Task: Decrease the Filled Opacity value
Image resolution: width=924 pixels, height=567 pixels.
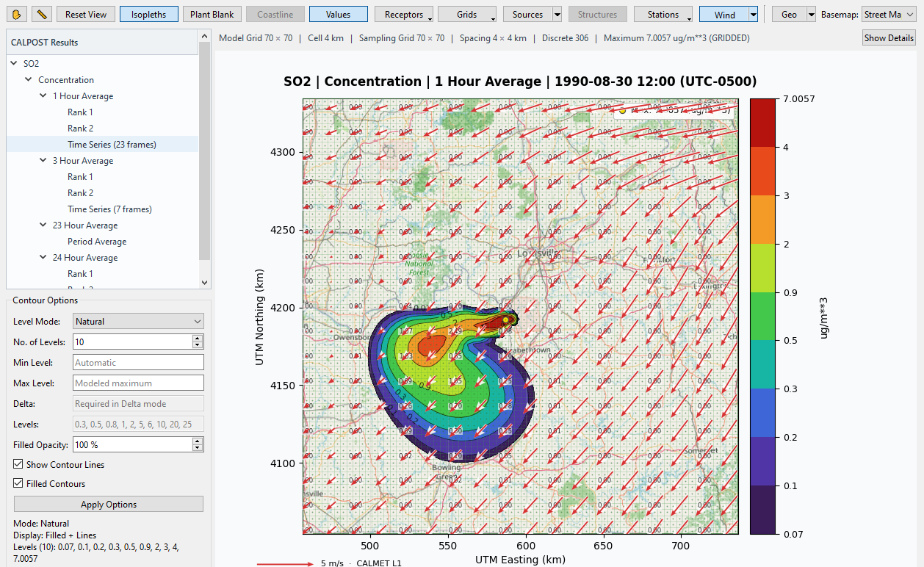Action: [x=197, y=448]
